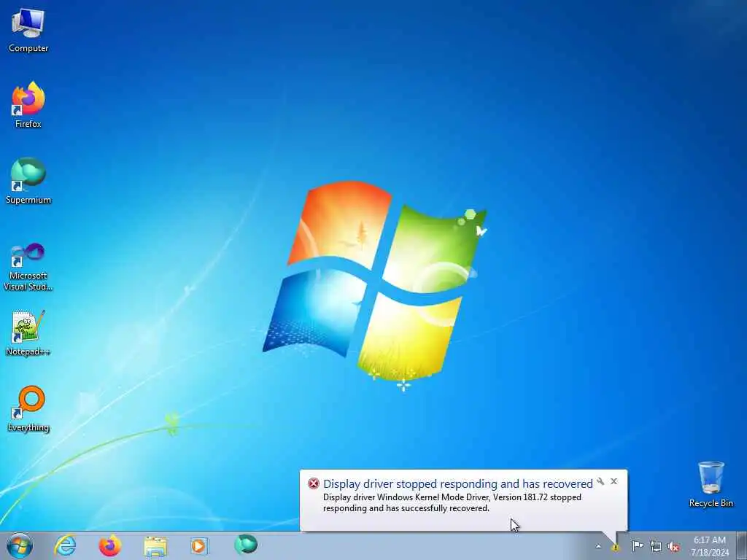Open Windows Explorer from the taskbar

pos(155,546)
